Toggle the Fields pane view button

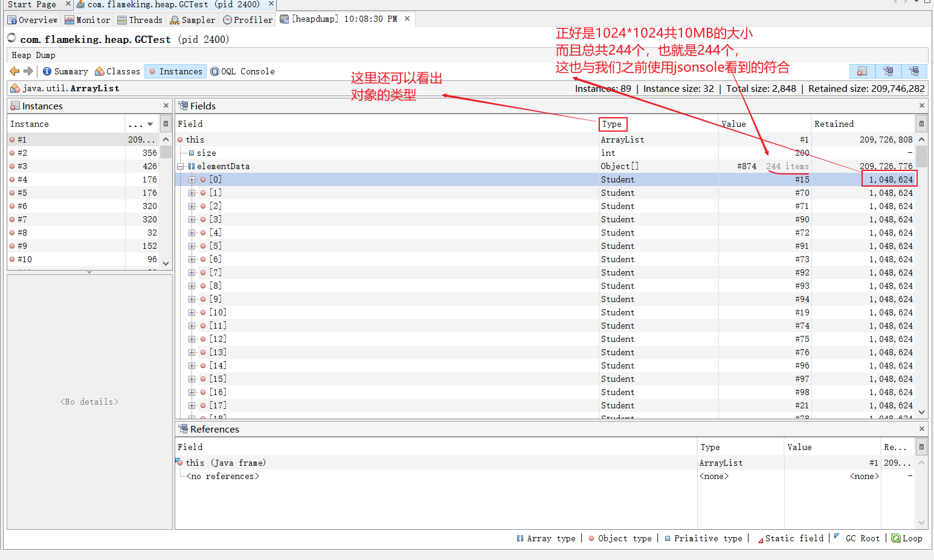click(x=888, y=71)
